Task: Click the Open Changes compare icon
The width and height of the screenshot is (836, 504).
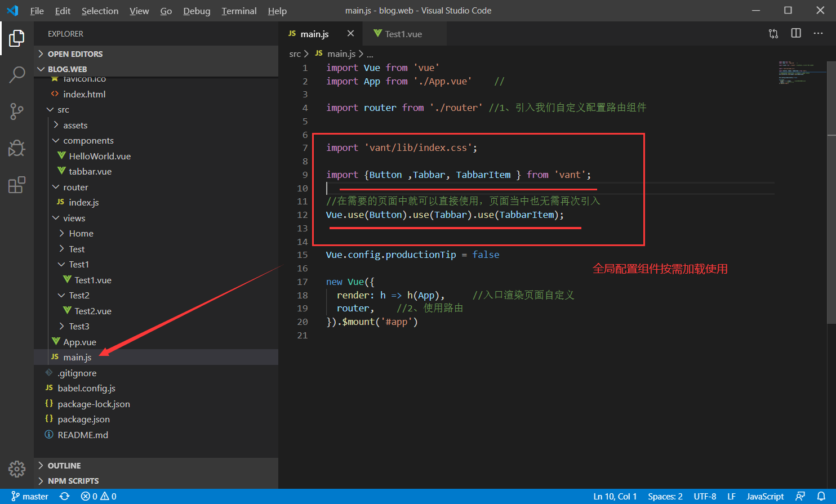Action: tap(773, 34)
